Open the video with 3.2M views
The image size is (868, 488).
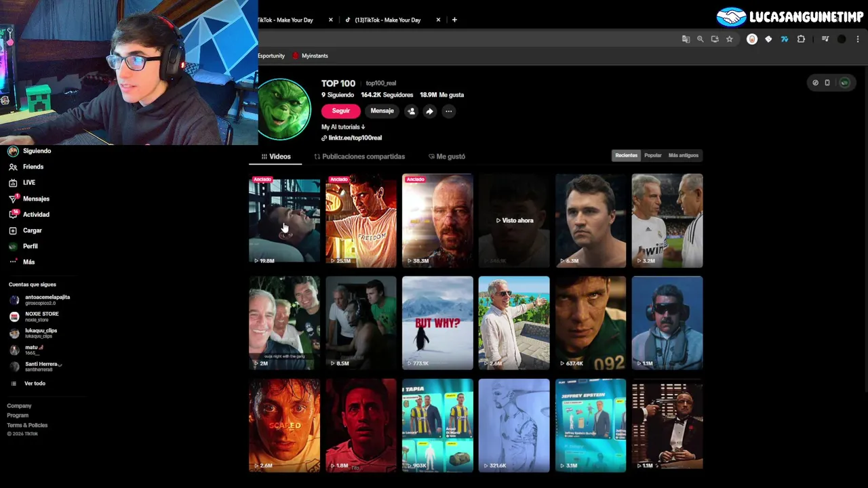pos(667,220)
